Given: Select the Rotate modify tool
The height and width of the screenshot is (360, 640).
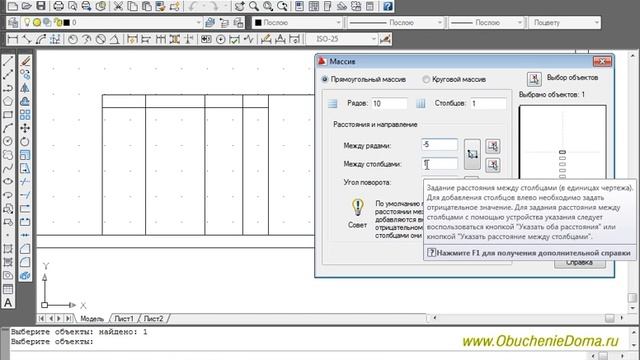Looking at the screenshot, I should click(x=25, y=142).
